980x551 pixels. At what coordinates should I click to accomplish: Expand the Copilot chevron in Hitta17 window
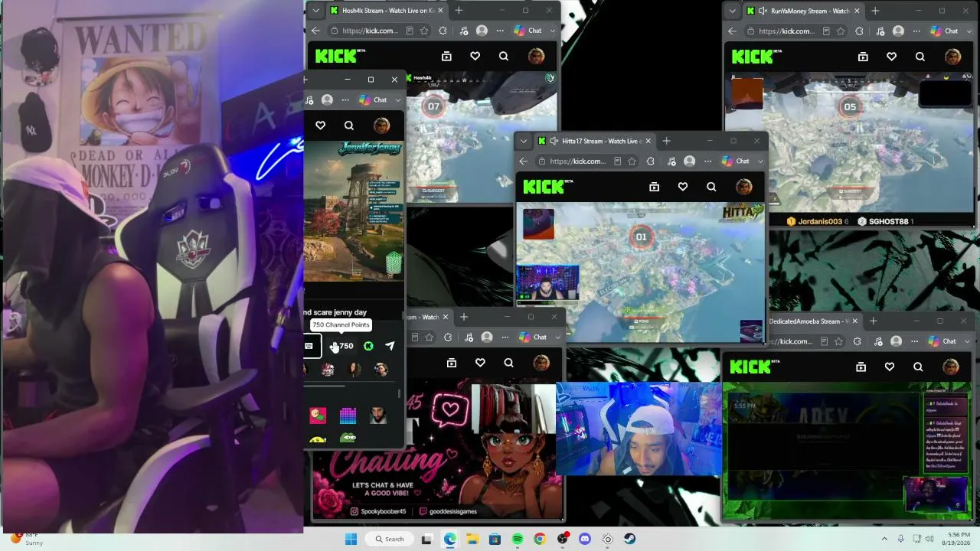coord(760,161)
